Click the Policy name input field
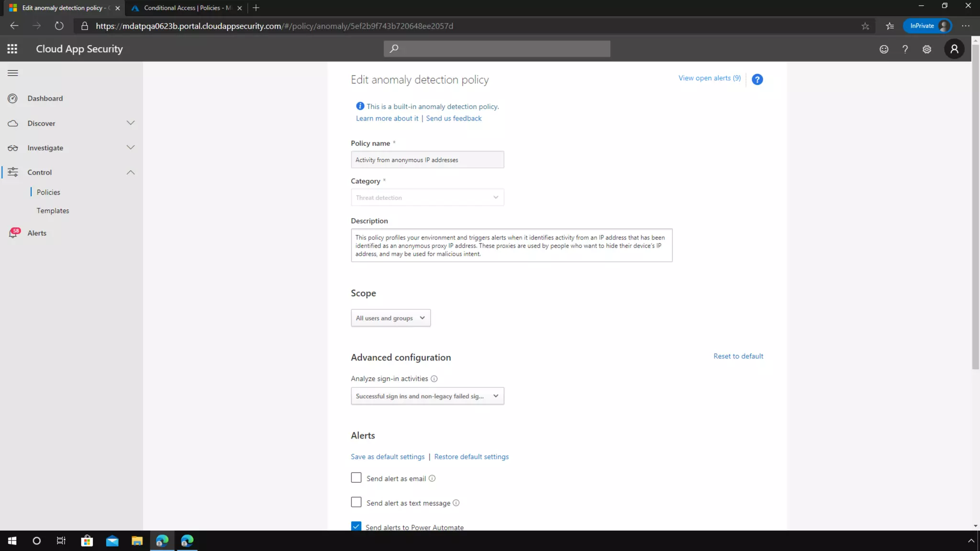 coord(427,160)
